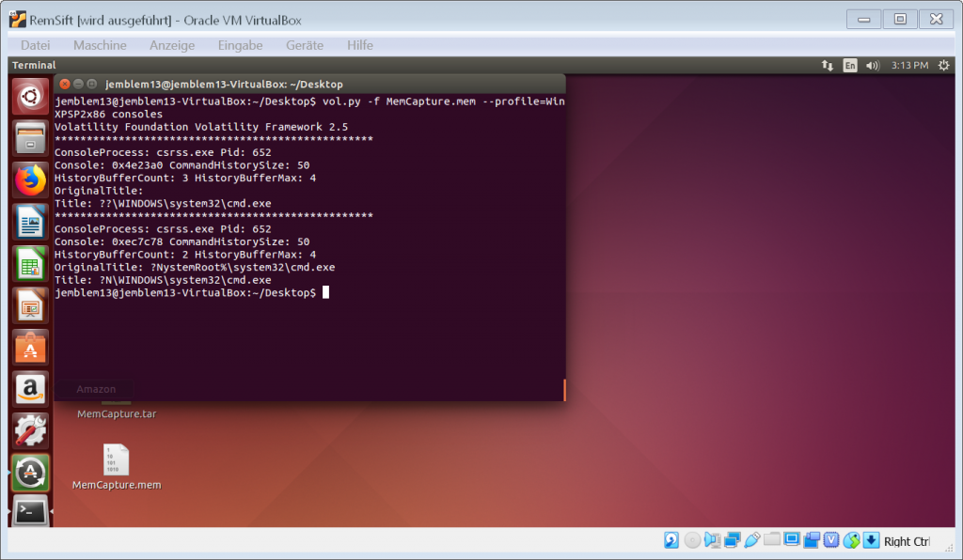
Task: Switch keyboard layout via the En indicator
Action: click(x=849, y=66)
